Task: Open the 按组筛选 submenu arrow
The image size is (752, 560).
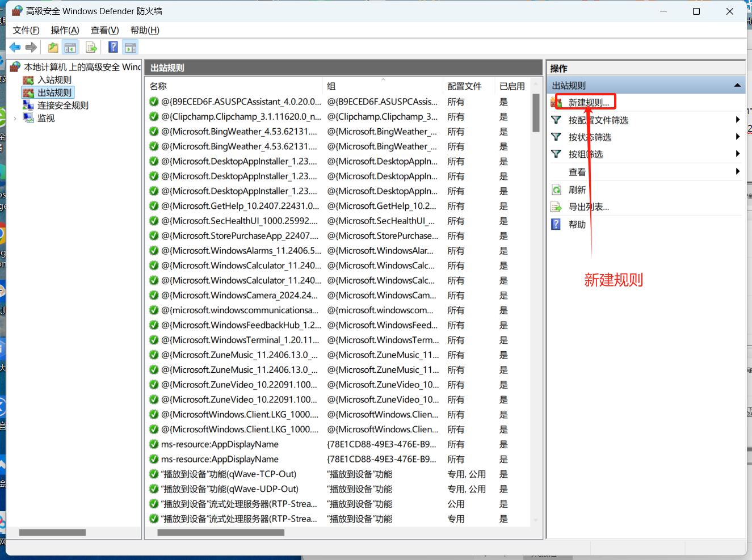Action: [737, 154]
